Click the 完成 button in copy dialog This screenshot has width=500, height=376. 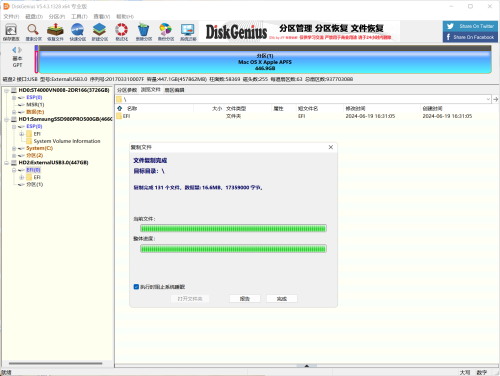point(282,299)
